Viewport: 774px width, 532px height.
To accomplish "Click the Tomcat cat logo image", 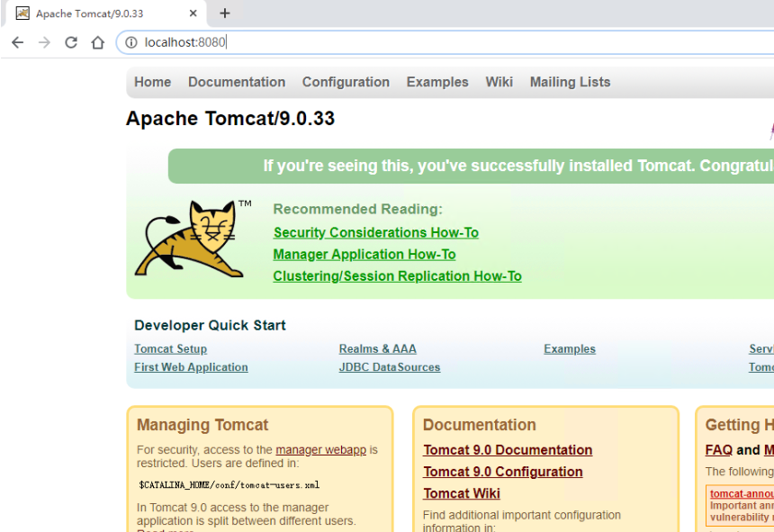I will (x=193, y=239).
